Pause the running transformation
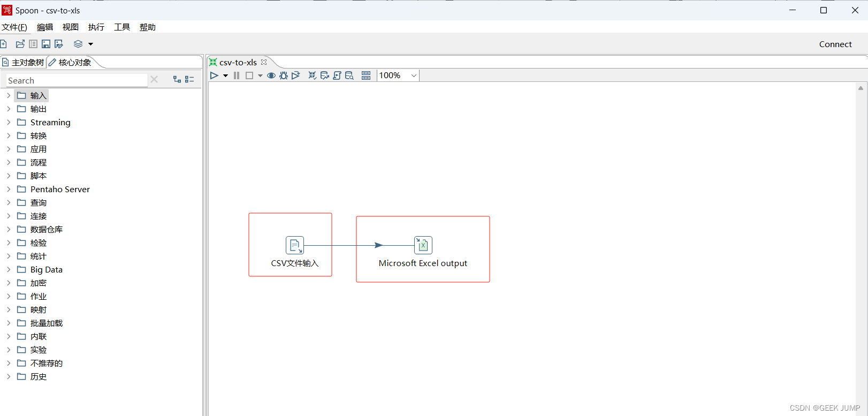This screenshot has height=416, width=868. (237, 75)
